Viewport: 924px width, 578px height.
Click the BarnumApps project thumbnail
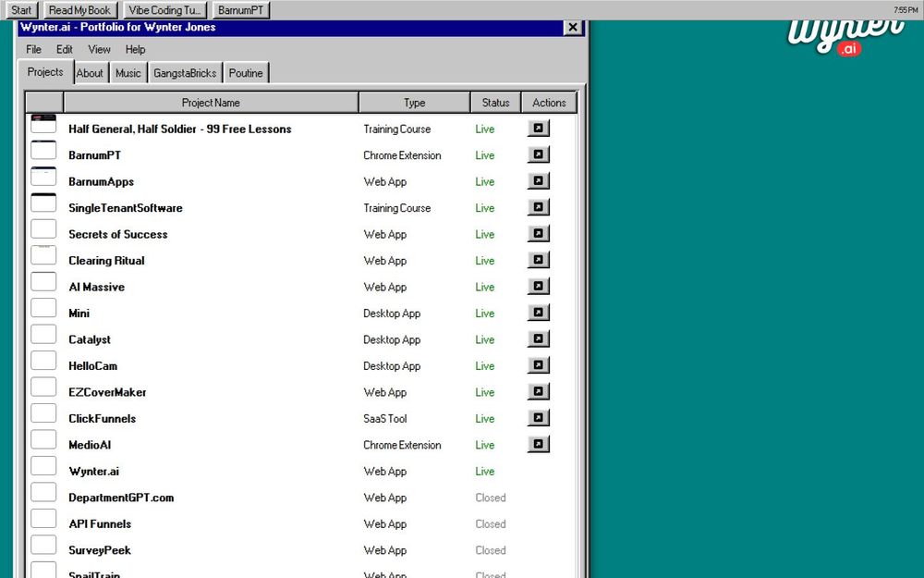point(43,177)
